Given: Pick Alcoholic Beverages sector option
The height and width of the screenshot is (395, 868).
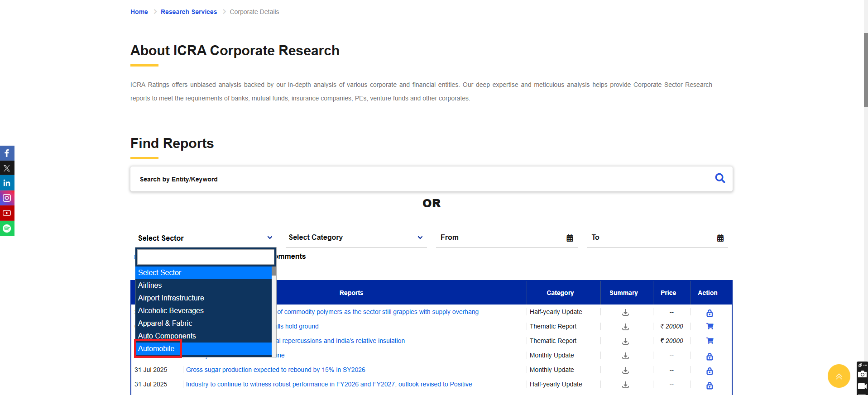Looking at the screenshot, I should click(171, 311).
